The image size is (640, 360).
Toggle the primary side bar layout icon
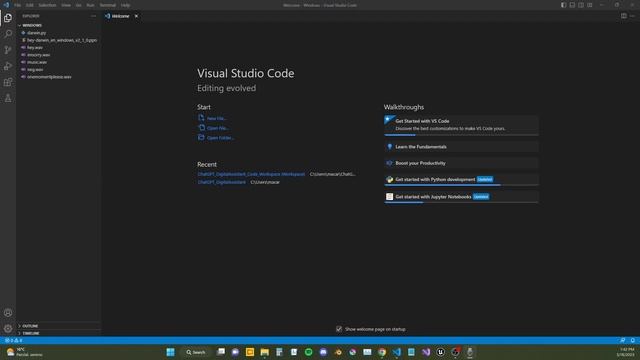tap(563, 5)
